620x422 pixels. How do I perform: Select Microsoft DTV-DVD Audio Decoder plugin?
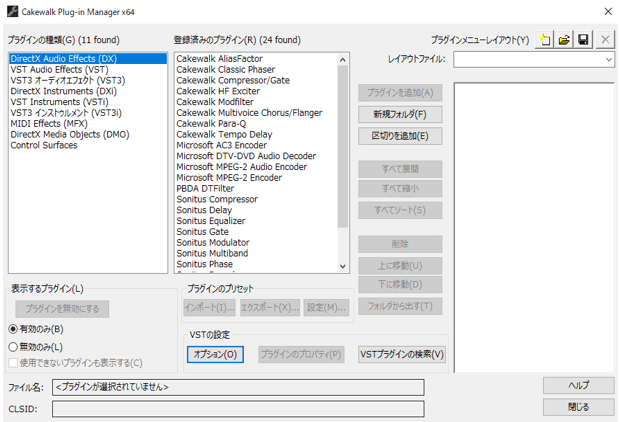click(256, 156)
